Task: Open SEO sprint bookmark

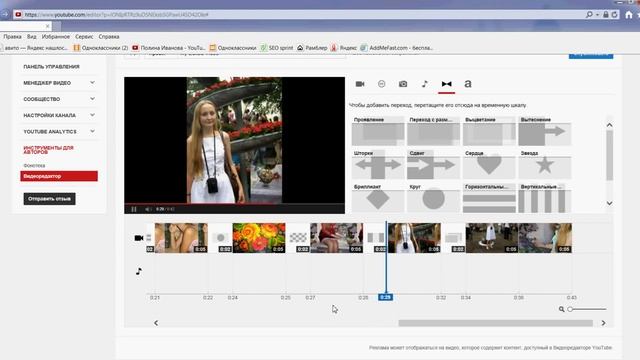Action: tap(277, 48)
